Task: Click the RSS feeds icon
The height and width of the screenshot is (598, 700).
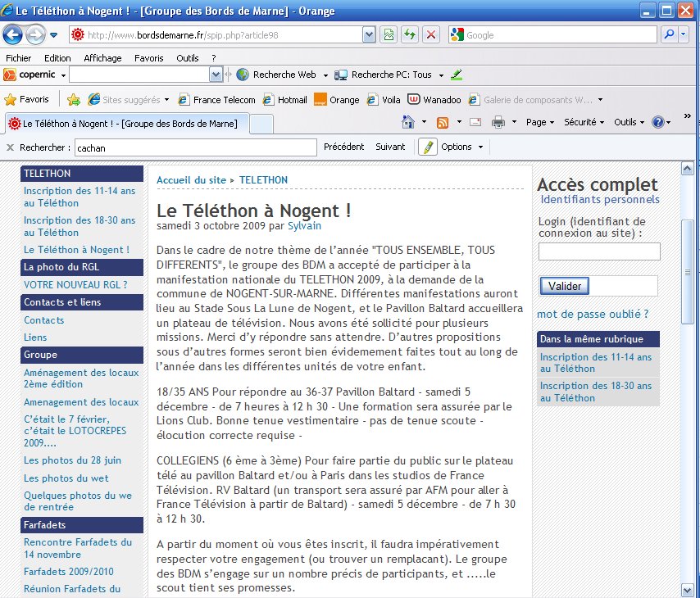Action: pyautogui.click(x=443, y=122)
